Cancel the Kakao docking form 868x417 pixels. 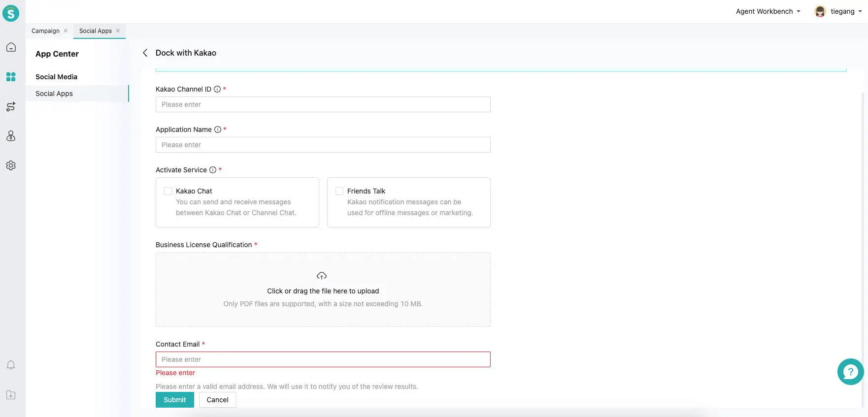coord(218,400)
